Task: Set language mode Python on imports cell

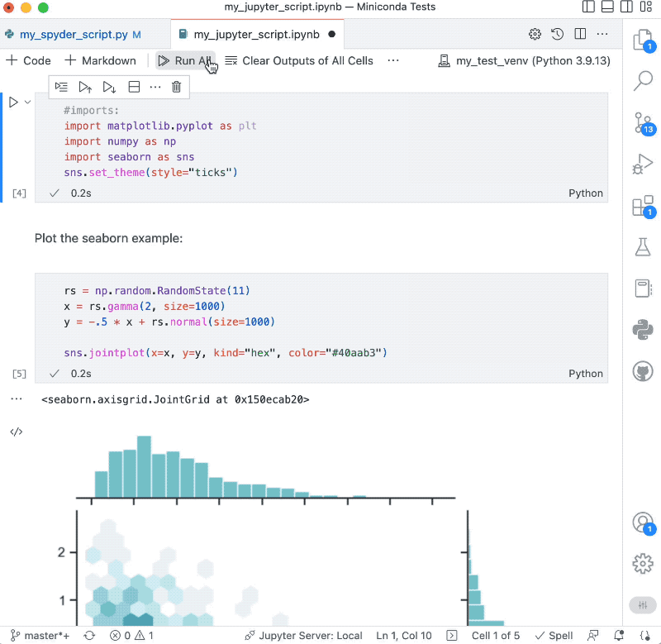Action: pos(586,193)
